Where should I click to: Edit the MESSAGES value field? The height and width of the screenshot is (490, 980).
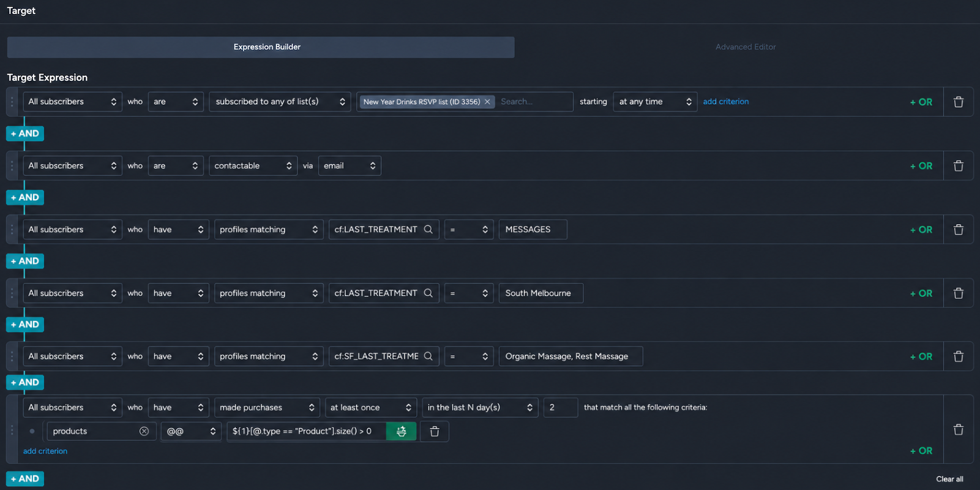(x=533, y=230)
